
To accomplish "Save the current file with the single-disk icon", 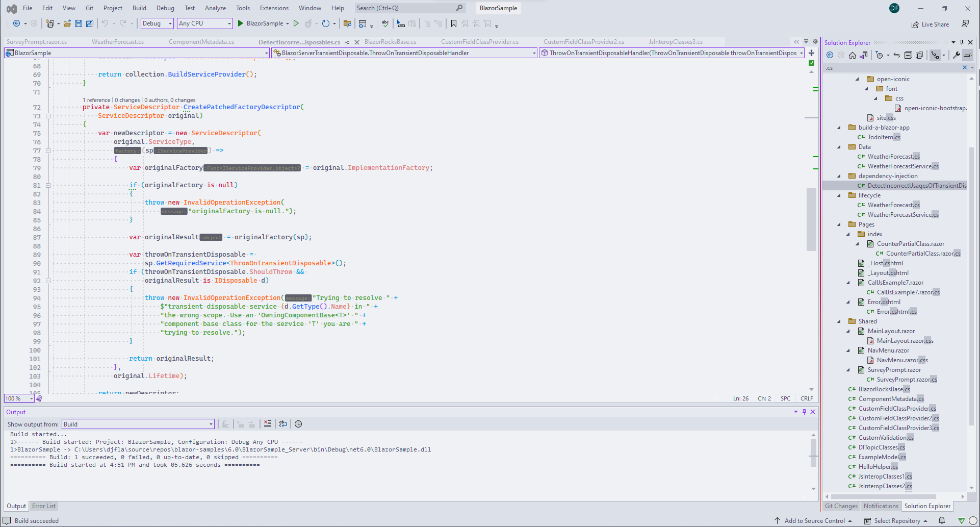I will (x=79, y=23).
